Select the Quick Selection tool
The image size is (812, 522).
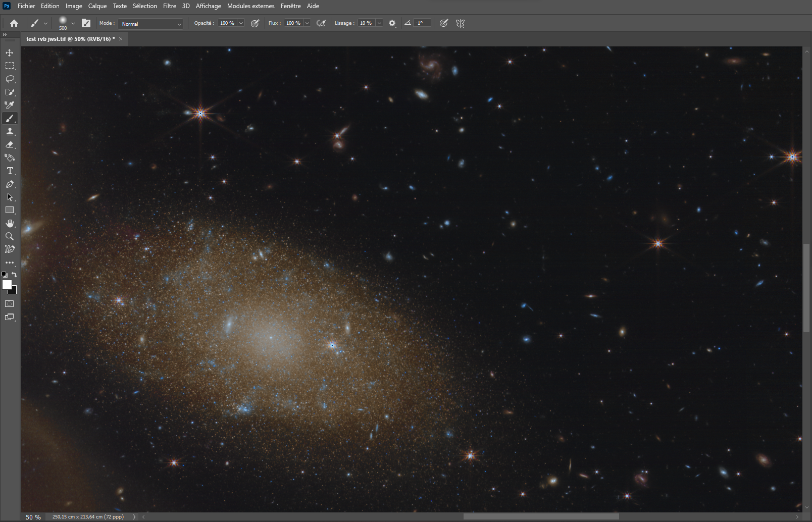10,92
